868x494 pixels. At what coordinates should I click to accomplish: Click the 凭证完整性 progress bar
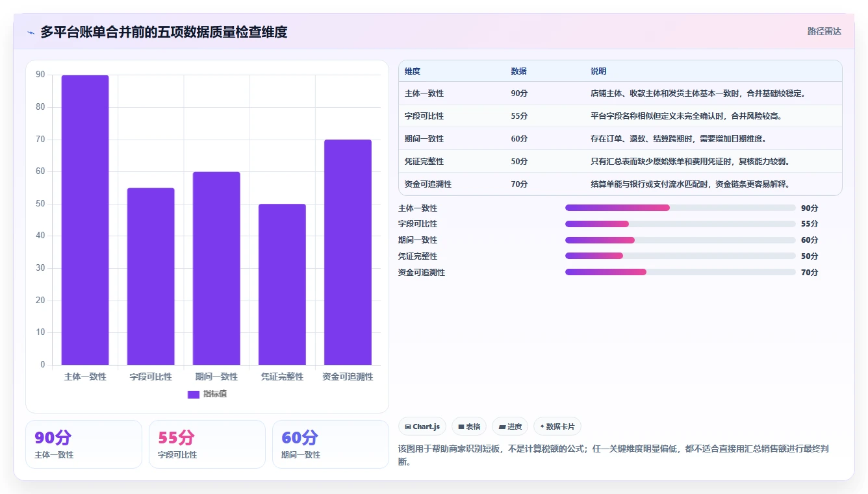680,256
